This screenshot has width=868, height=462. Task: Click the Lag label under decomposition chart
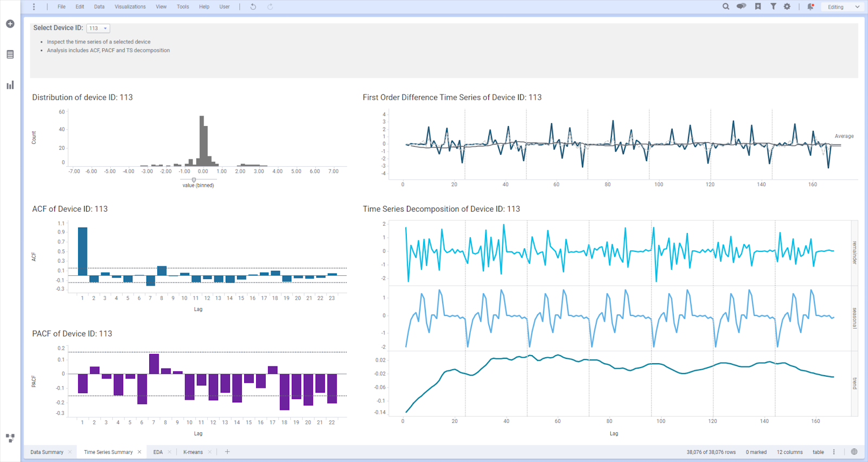pos(614,434)
